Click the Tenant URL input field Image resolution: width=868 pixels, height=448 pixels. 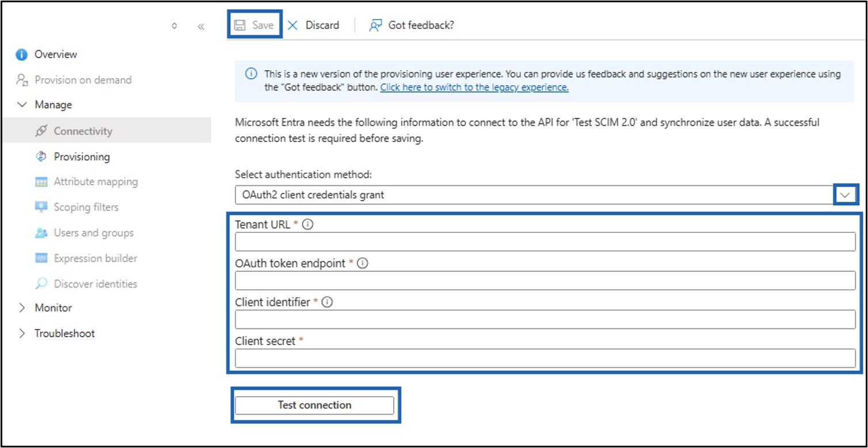[x=545, y=242]
